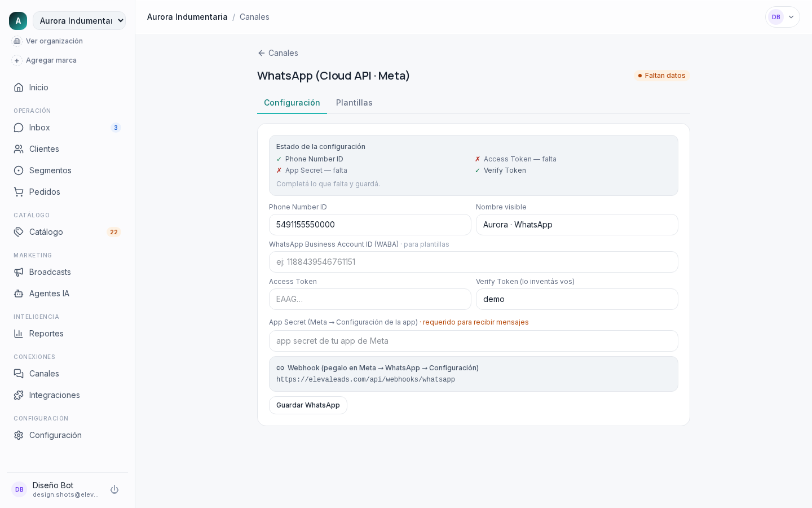Screen dimensions: 812x508
Task: Click the back arrow next to Canales
Action: coord(262,53)
